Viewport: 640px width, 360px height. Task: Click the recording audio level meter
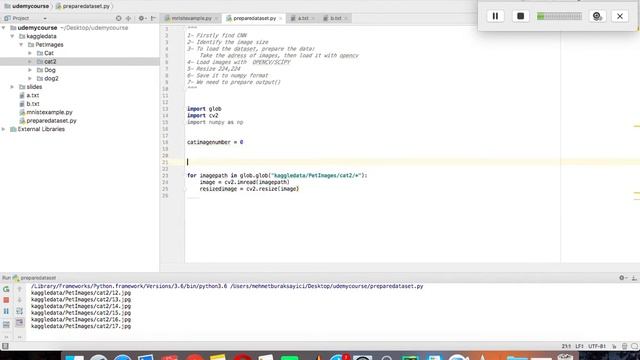tap(559, 16)
